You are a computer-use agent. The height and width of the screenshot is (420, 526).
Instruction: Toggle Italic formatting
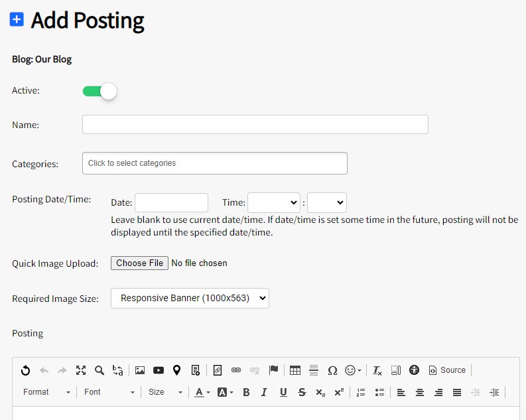[x=265, y=392]
